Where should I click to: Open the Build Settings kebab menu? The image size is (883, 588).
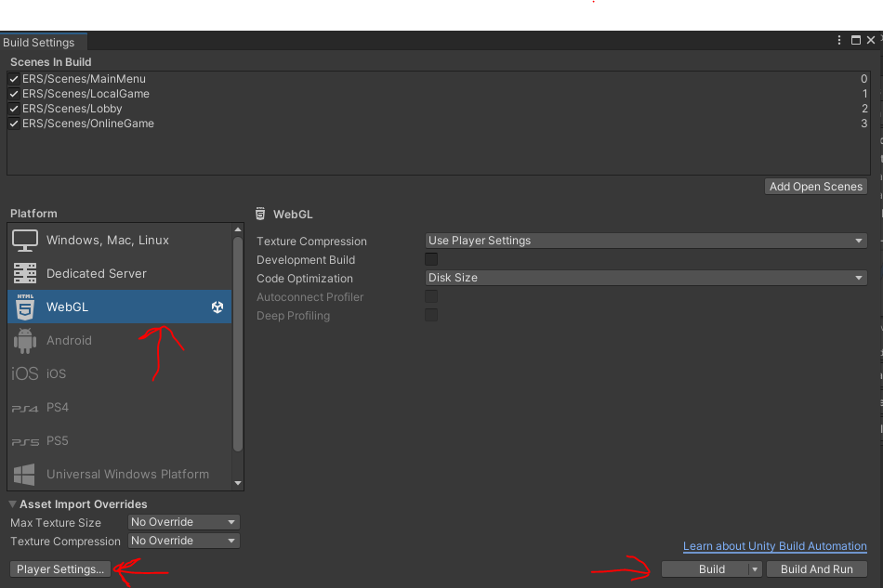839,40
